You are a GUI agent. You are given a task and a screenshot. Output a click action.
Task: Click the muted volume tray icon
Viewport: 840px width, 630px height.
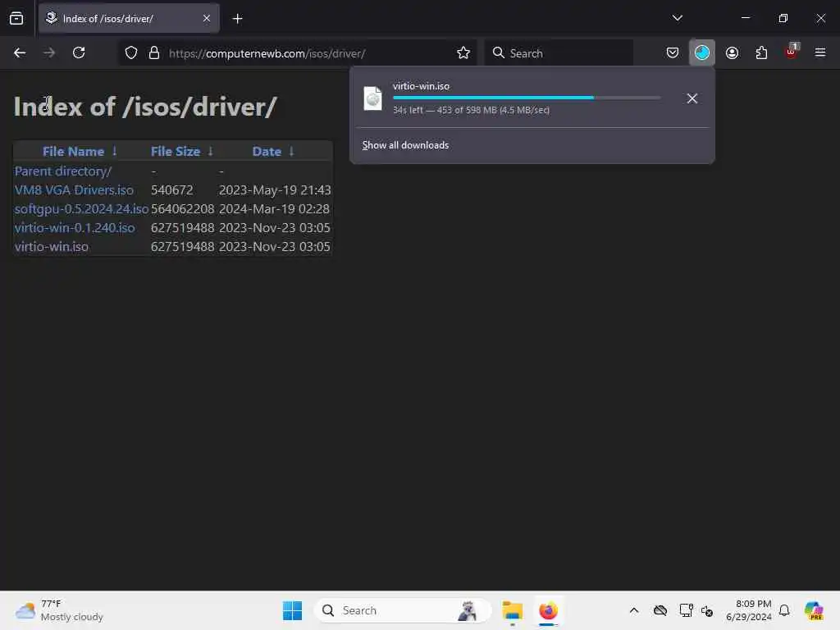pos(706,610)
